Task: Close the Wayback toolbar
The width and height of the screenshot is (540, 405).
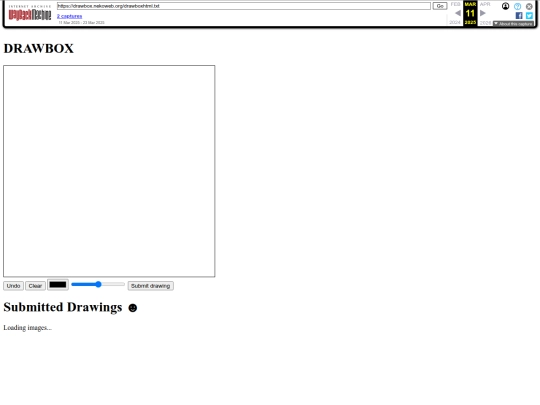Action: pyautogui.click(x=529, y=6)
